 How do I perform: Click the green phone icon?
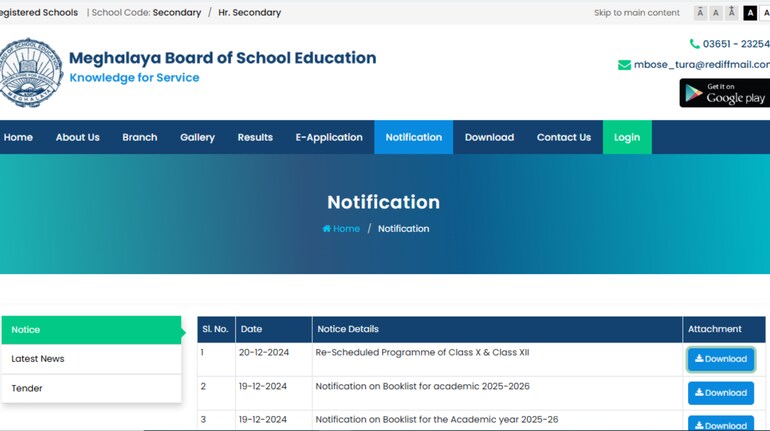pyautogui.click(x=694, y=44)
